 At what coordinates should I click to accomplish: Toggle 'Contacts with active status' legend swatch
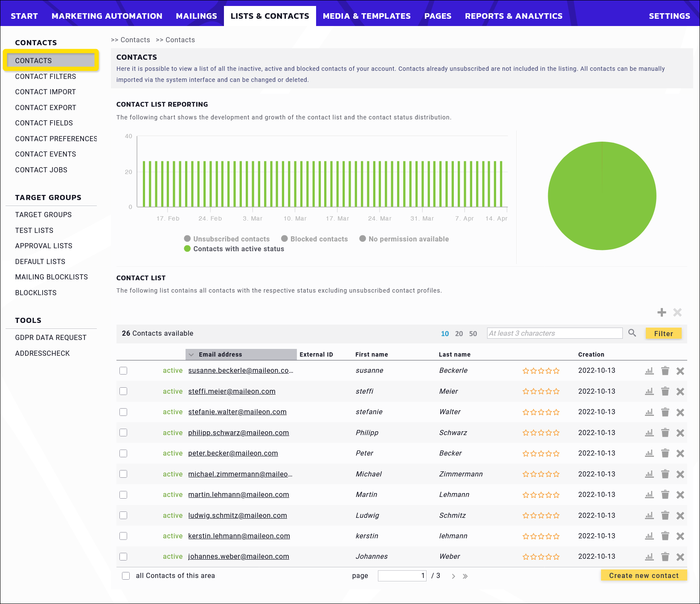pos(187,249)
